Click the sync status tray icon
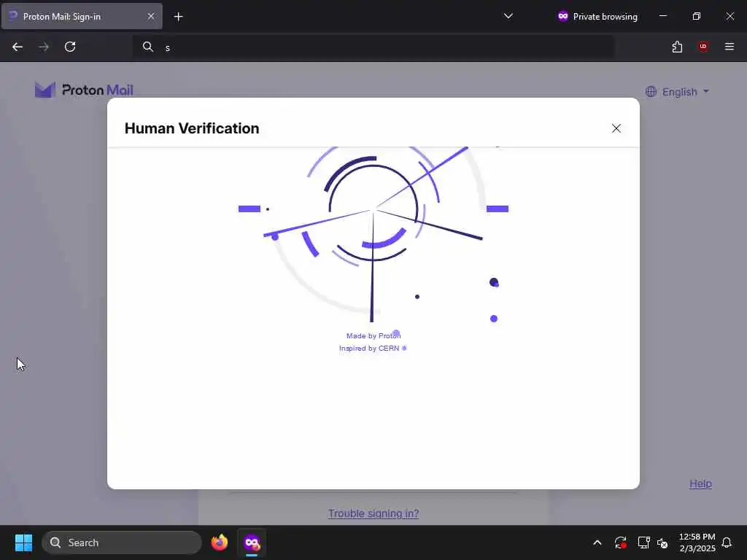747x560 pixels. [x=620, y=542]
